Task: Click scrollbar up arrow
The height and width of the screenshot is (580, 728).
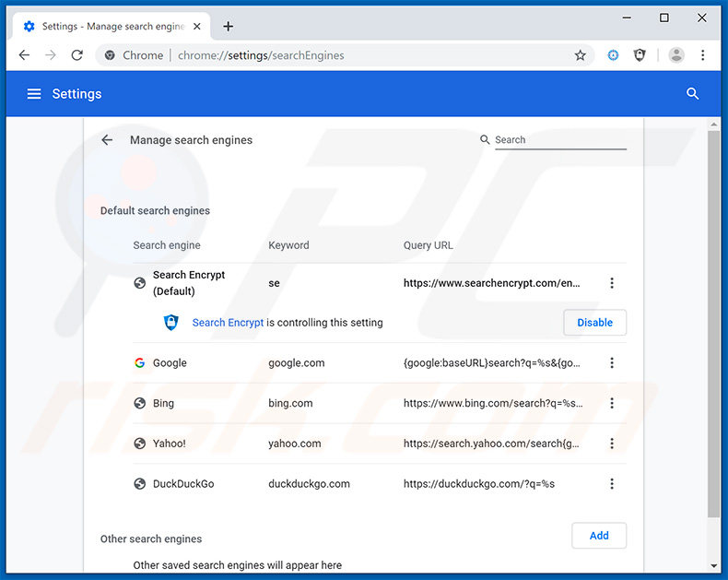Action: (x=713, y=124)
